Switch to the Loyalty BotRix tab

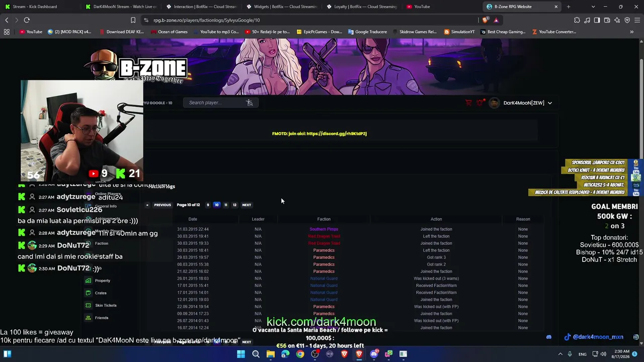click(x=362, y=7)
